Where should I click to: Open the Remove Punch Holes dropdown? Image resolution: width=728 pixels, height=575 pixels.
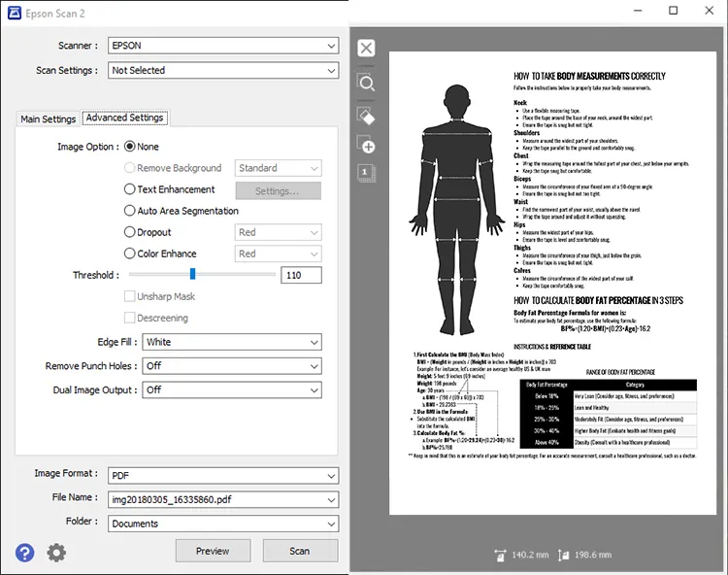pyautogui.click(x=232, y=366)
